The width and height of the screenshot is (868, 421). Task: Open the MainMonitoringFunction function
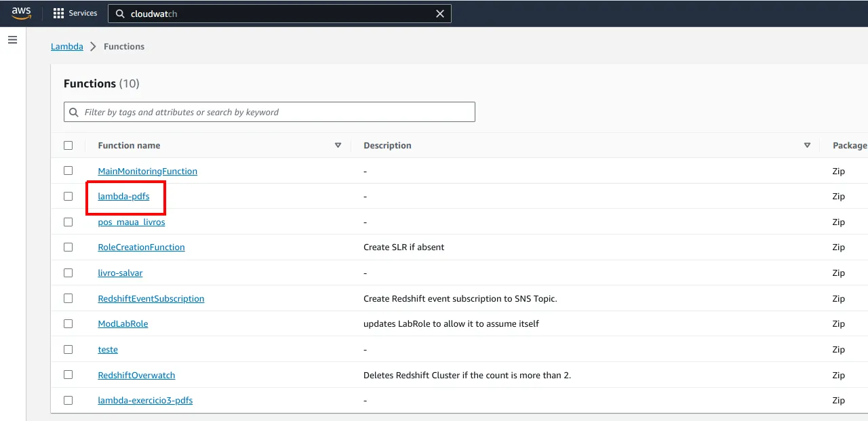[147, 172]
